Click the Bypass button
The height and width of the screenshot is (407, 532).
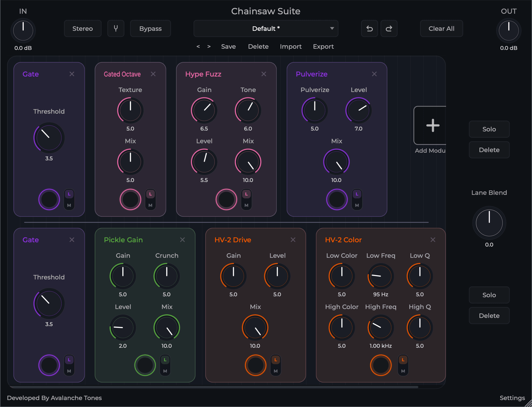tap(151, 29)
